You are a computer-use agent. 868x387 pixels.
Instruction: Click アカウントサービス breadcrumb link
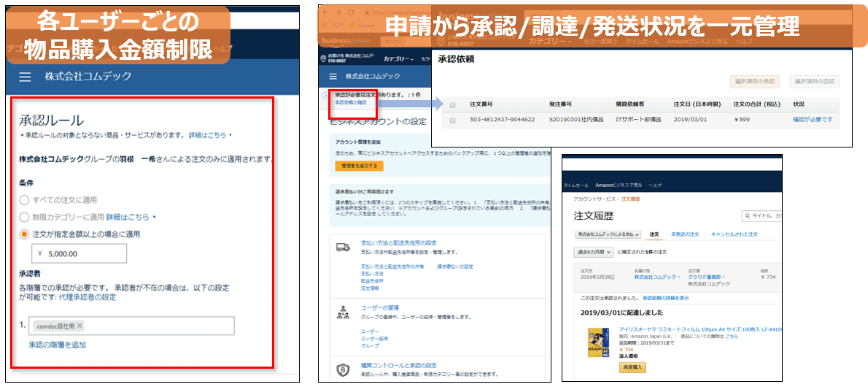point(594,199)
